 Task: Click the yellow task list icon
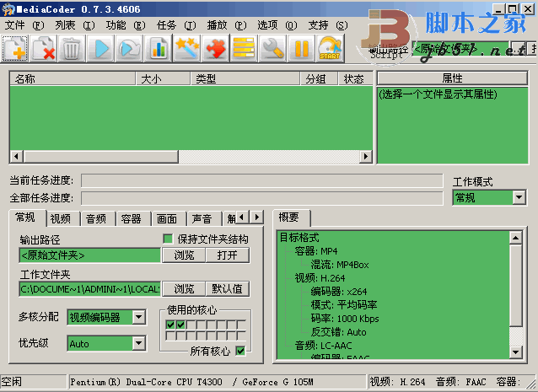[244, 48]
